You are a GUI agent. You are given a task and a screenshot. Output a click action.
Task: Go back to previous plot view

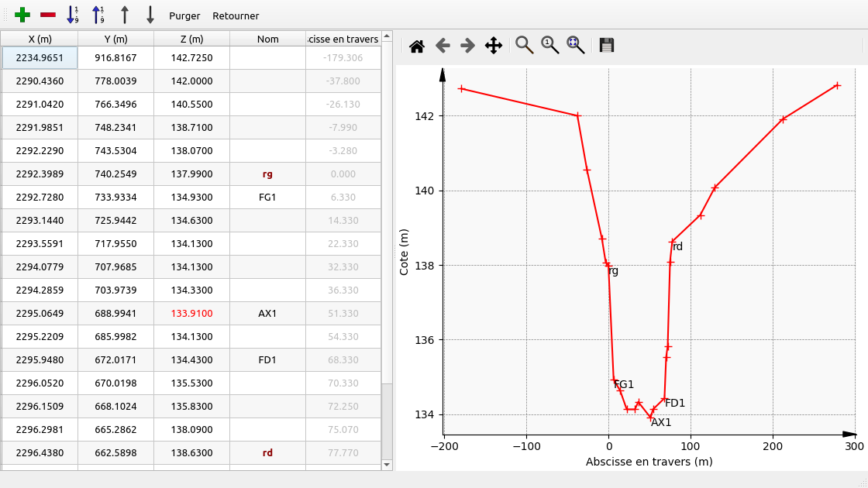(x=443, y=46)
